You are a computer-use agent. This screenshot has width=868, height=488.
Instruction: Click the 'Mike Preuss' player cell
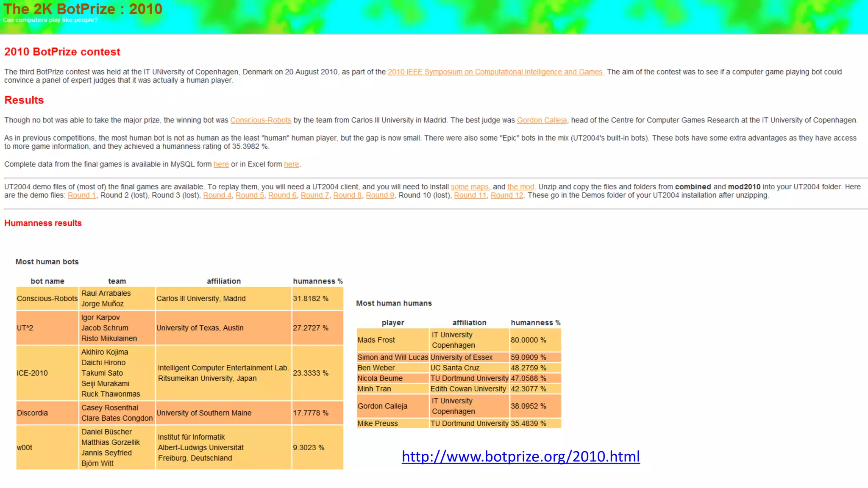click(393, 424)
